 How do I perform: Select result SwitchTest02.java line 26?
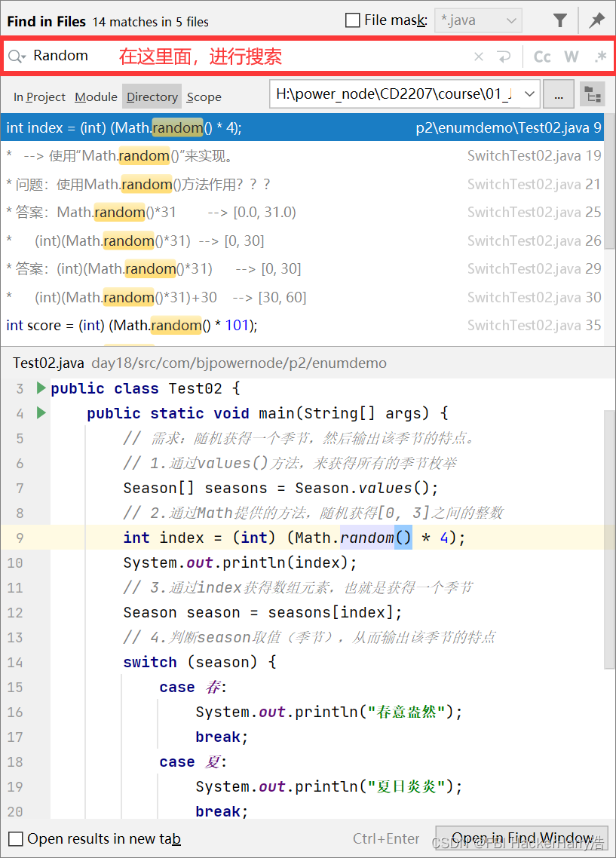pos(302,241)
